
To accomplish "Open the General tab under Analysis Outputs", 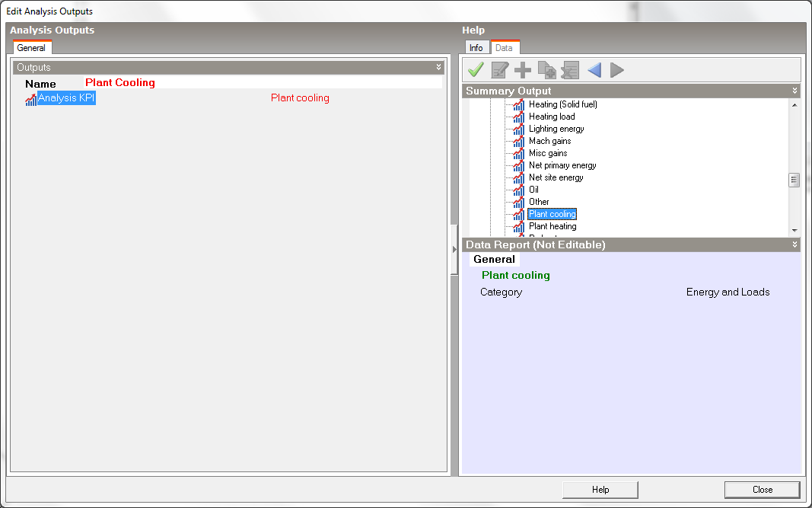I will click(x=31, y=48).
